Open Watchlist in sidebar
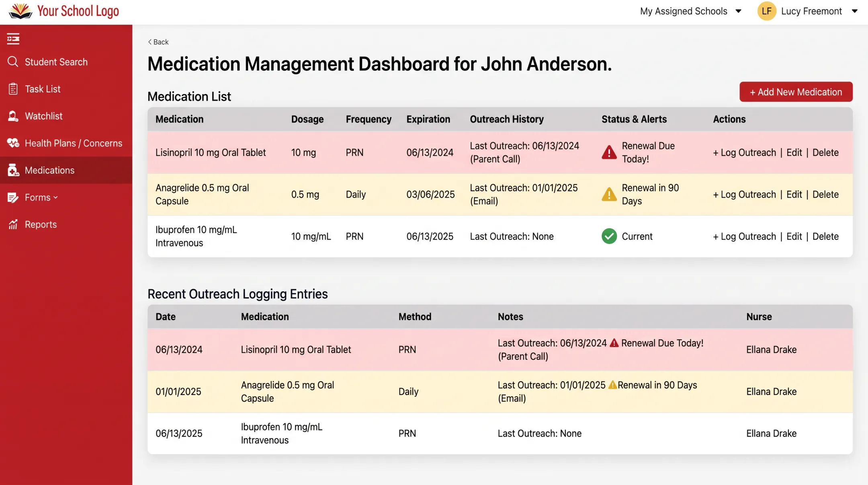This screenshot has width=868, height=485. (66, 116)
